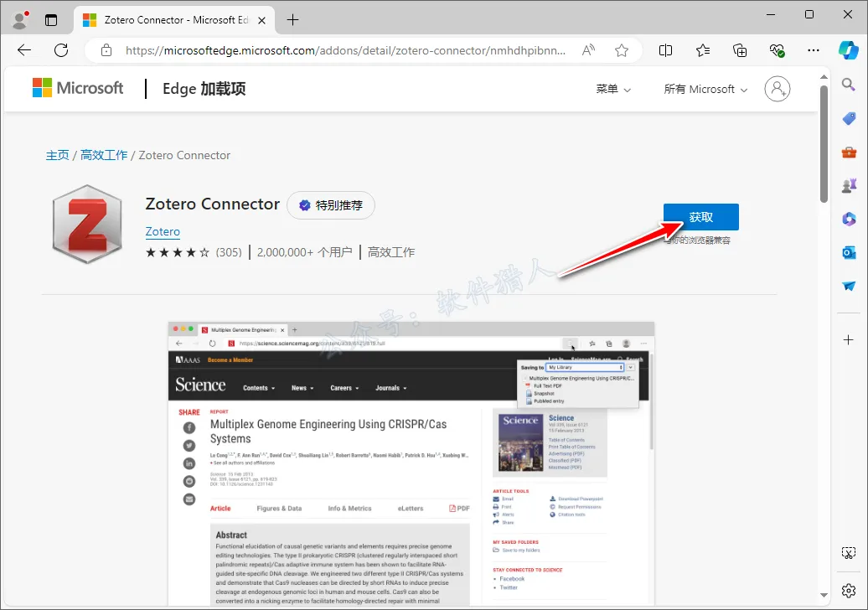
Task: Click the 获取 button
Action: pyautogui.click(x=700, y=217)
